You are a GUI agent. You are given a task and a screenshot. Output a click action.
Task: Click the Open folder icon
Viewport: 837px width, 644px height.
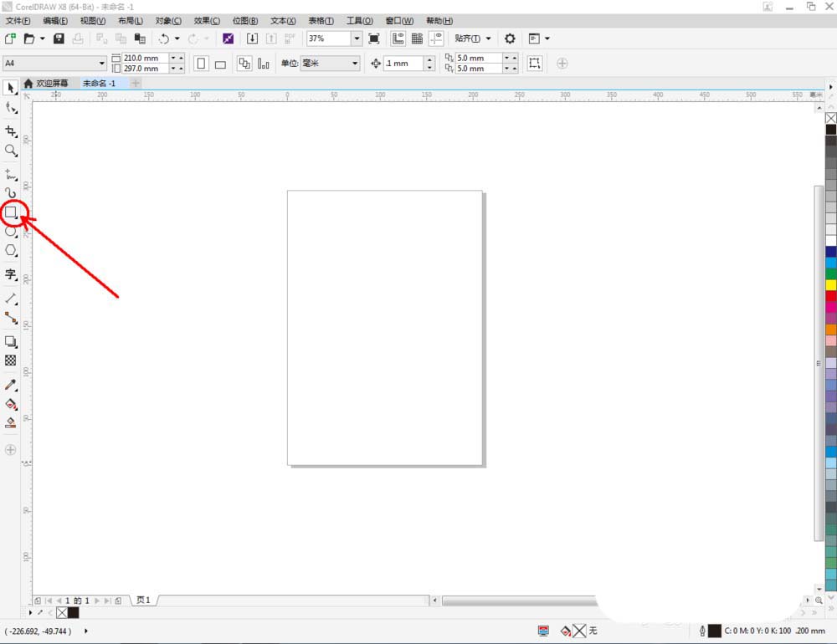[29, 38]
